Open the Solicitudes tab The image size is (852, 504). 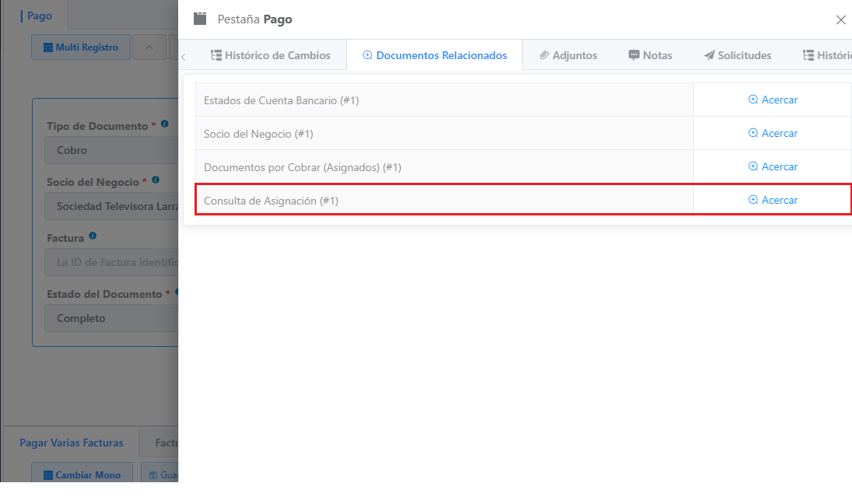click(x=737, y=55)
